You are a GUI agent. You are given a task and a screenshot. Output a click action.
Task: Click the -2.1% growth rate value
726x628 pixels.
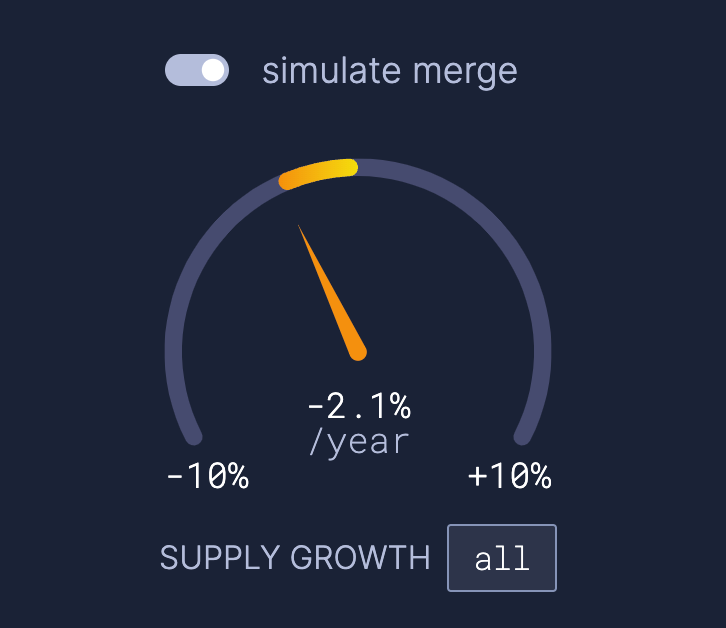click(358, 406)
